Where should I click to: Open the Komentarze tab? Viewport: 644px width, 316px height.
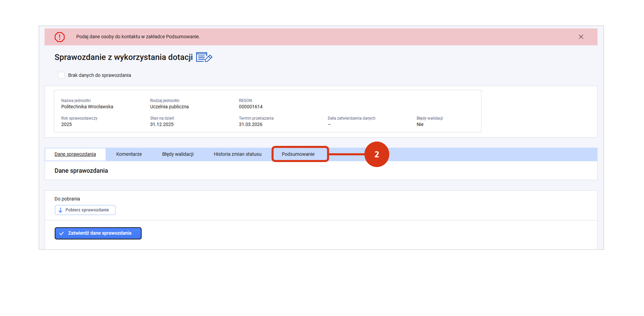pyautogui.click(x=129, y=154)
